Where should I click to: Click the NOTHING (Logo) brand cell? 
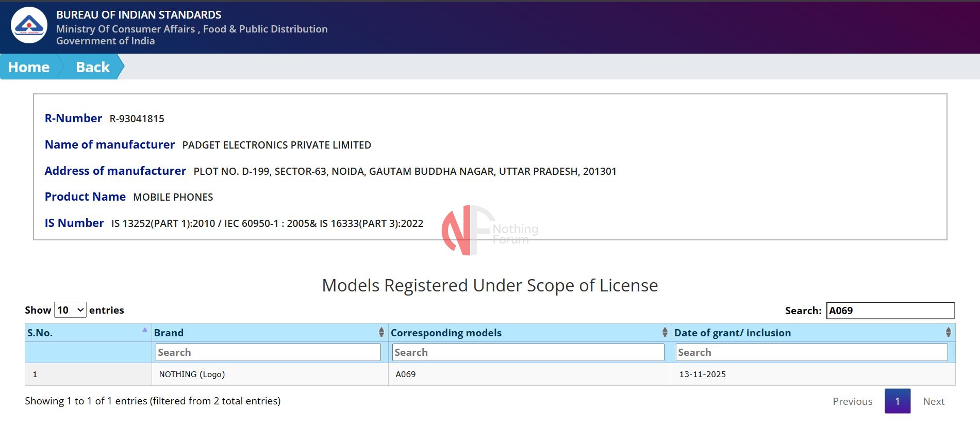[192, 374]
